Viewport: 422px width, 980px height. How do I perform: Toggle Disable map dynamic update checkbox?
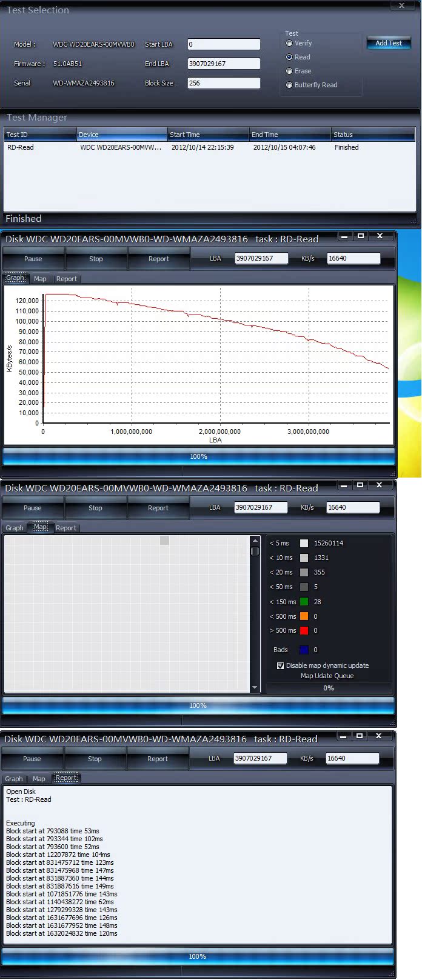[x=280, y=665]
